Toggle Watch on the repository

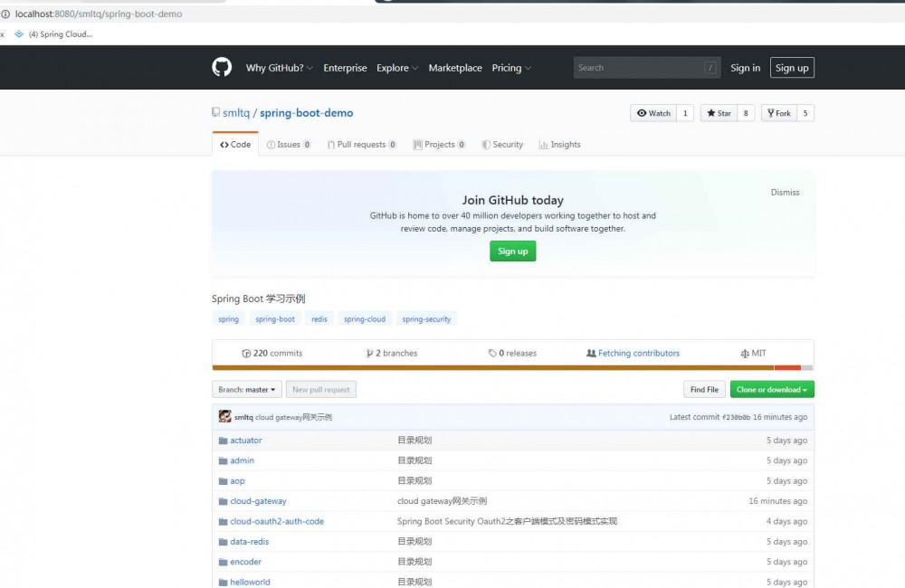click(653, 112)
